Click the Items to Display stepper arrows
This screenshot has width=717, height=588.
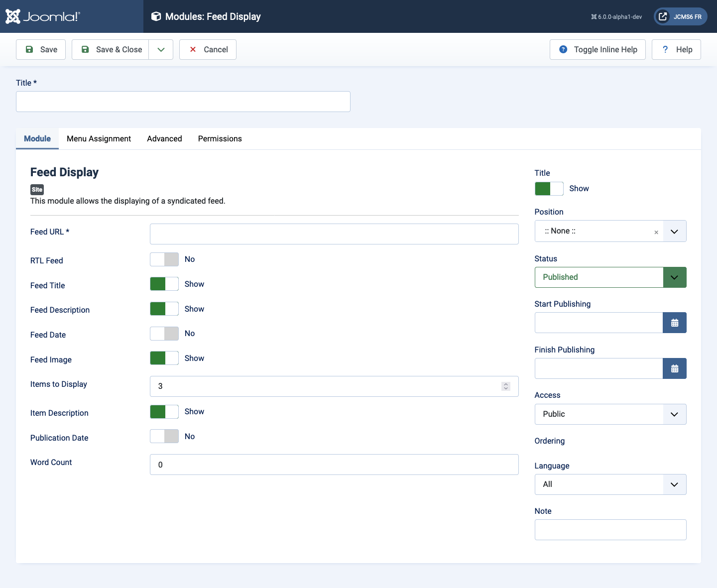click(506, 386)
